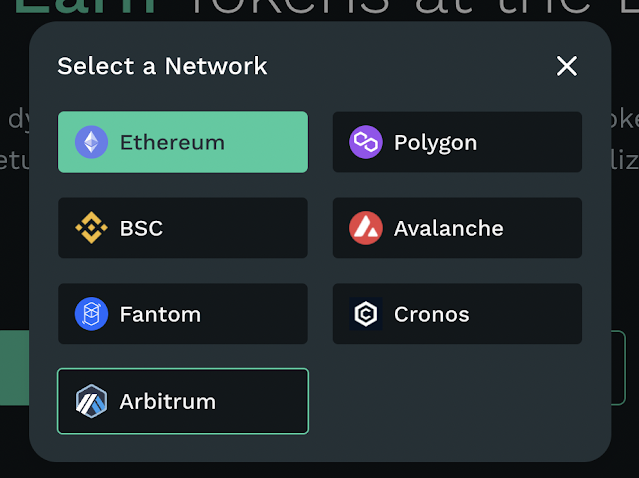Pick the Fantom network label
Viewport: 639px width, 478px height.
pyautogui.click(x=160, y=314)
